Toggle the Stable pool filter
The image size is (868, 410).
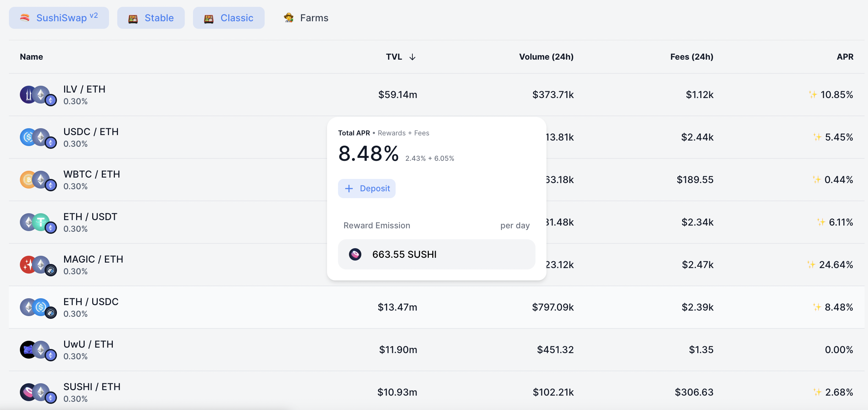click(x=151, y=18)
